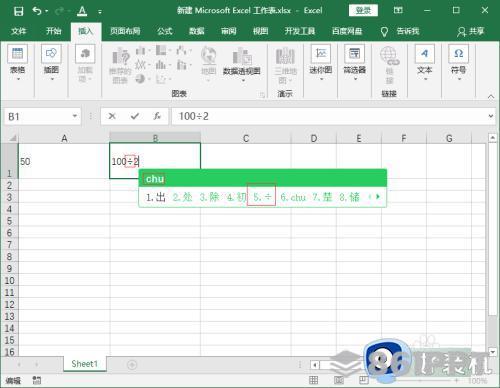Click the 登录 sign-in button

[x=363, y=10]
